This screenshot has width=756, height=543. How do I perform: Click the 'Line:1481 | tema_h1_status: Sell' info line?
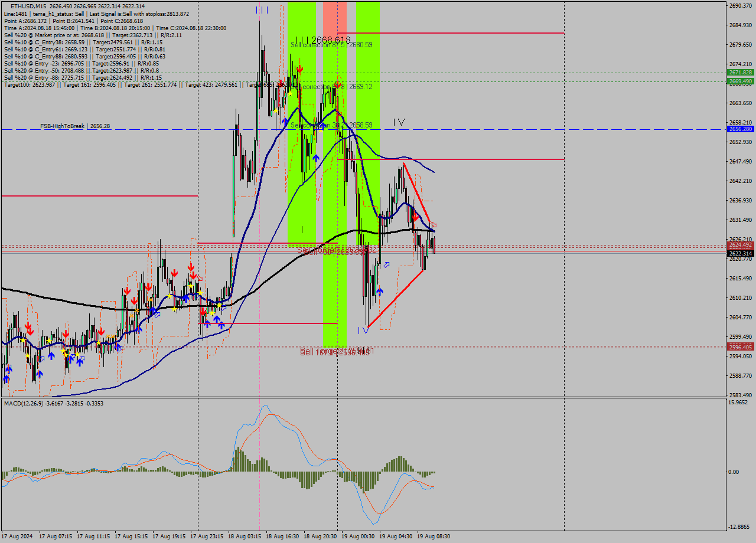pyautogui.click(x=96, y=14)
